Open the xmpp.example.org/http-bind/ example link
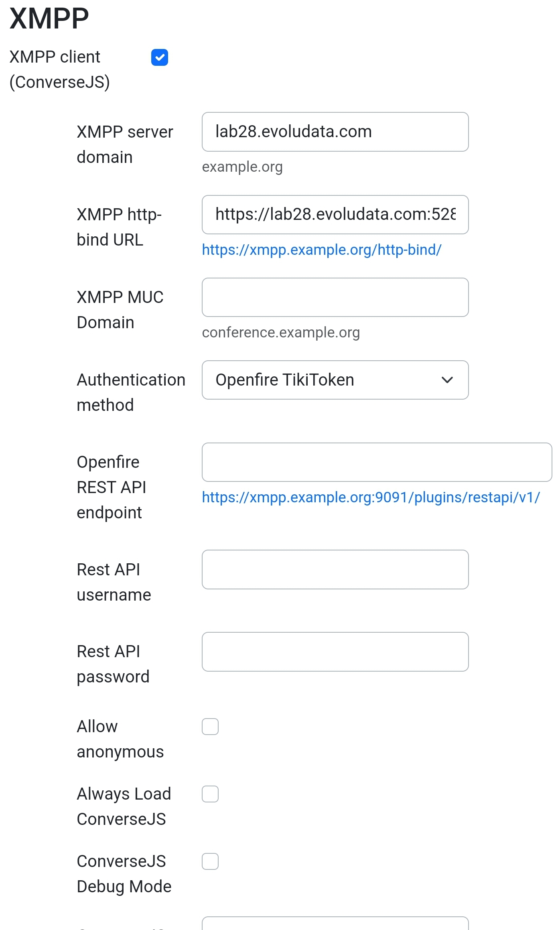This screenshot has width=560, height=930. click(x=322, y=250)
